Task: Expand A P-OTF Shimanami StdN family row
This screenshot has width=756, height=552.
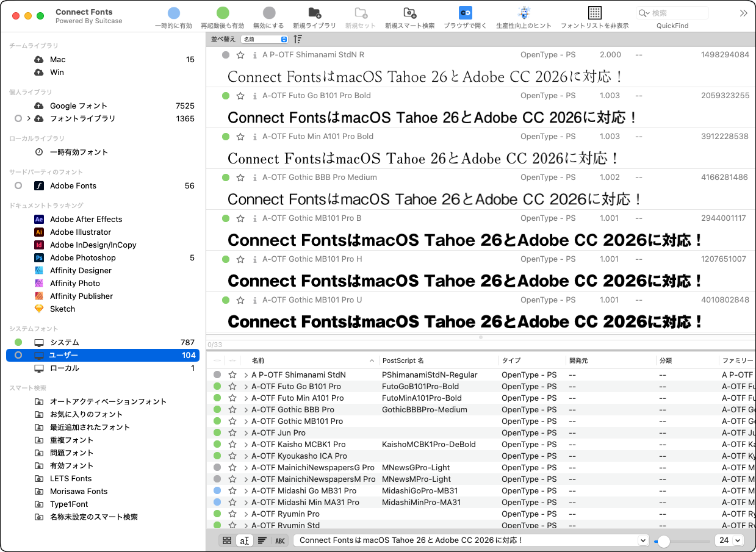Action: pyautogui.click(x=246, y=375)
